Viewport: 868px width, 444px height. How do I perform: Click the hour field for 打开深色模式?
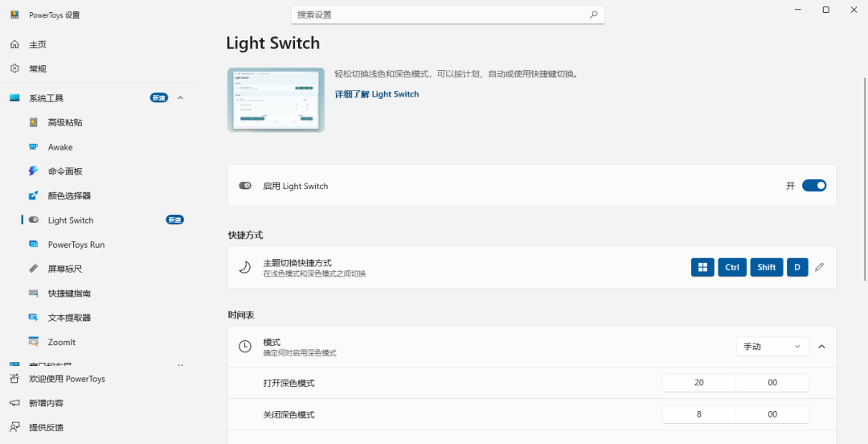coord(698,383)
